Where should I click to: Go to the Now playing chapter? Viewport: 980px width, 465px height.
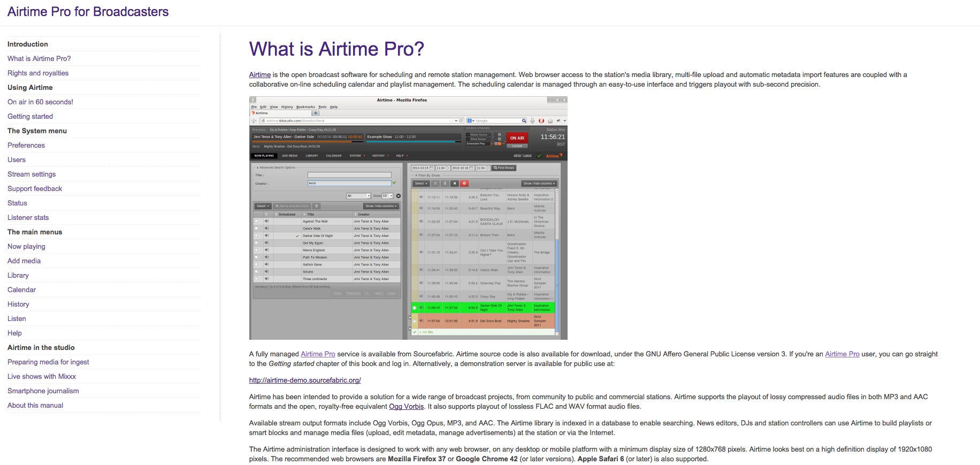(x=26, y=246)
